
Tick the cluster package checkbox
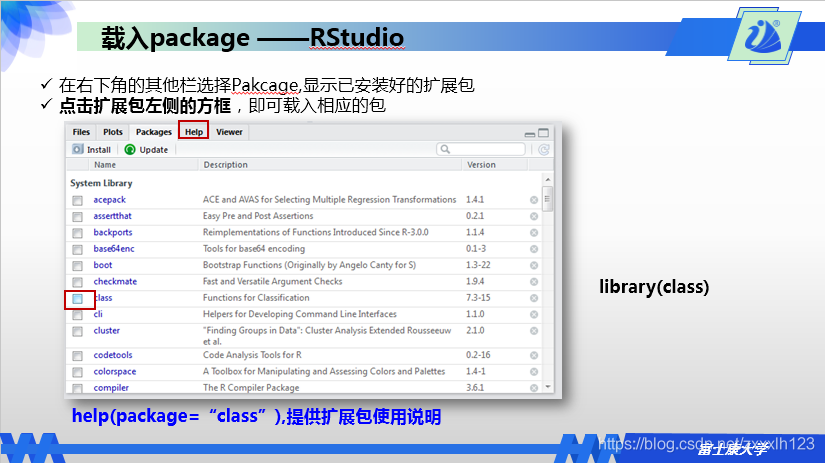[x=77, y=331]
